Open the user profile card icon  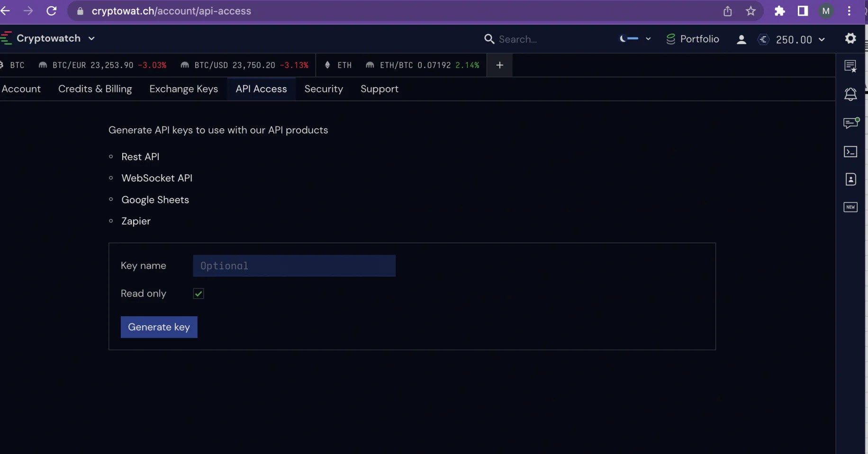[851, 179]
